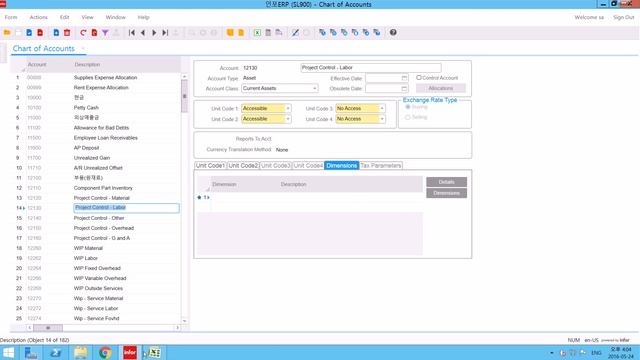
Task: Click the account list horizontal scrollbar
Action: click(48, 328)
